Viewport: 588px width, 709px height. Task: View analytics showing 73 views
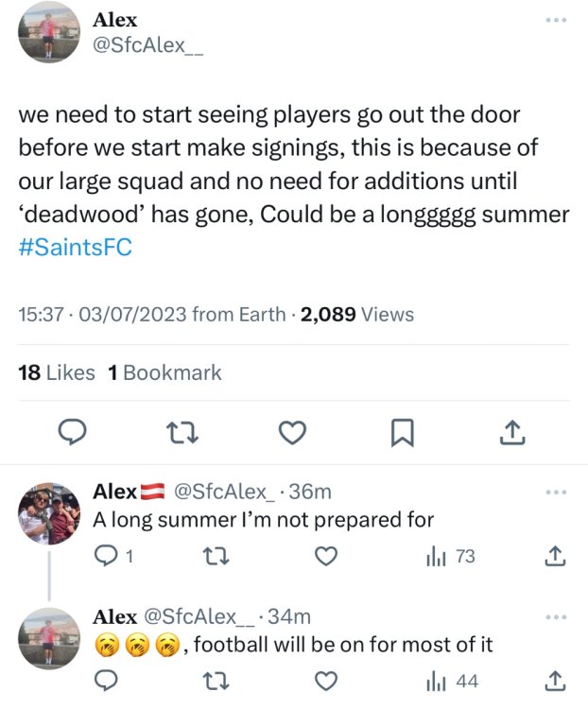pos(451,556)
